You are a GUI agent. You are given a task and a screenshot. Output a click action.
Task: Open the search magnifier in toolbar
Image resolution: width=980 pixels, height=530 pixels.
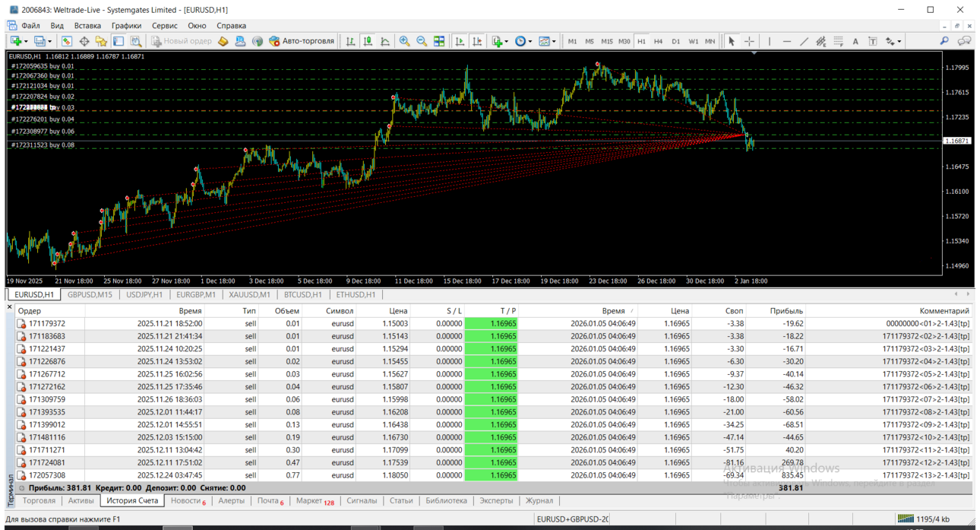click(x=944, y=41)
